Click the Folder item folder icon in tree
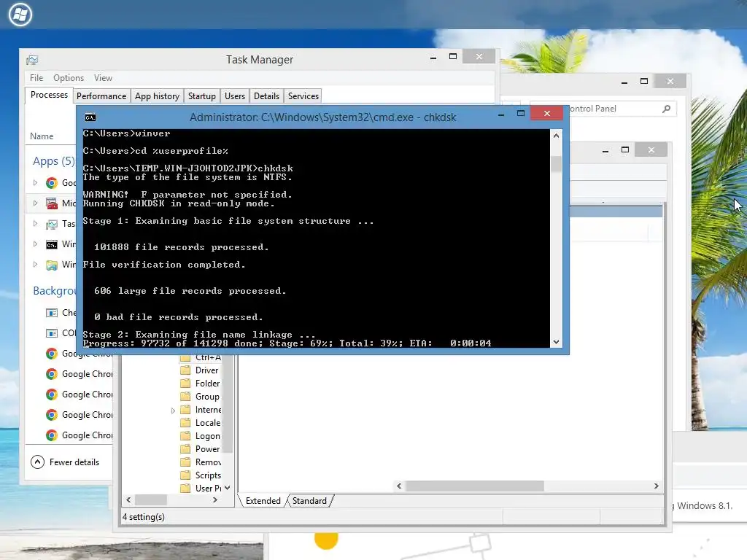Image resolution: width=747 pixels, height=560 pixels. (x=186, y=384)
